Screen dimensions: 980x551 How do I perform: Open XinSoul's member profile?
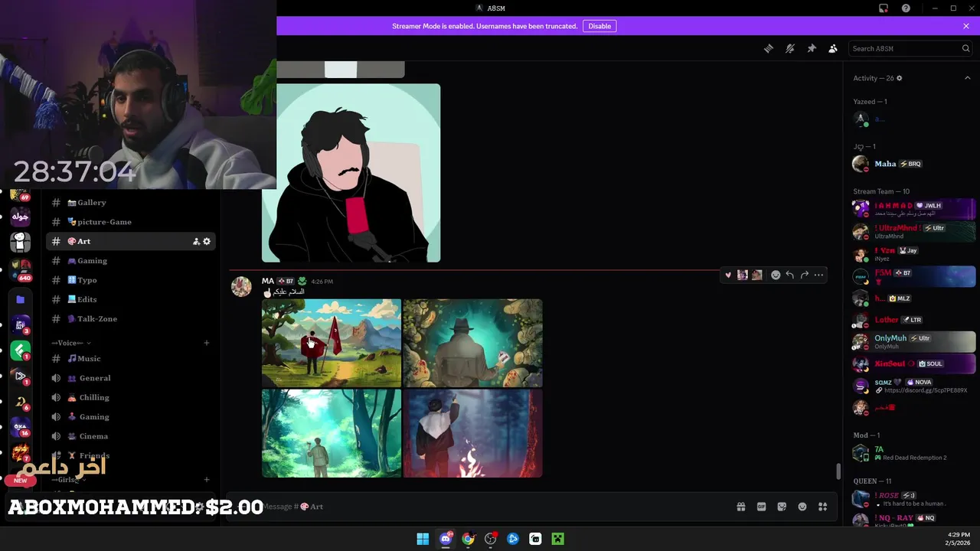[913, 364]
